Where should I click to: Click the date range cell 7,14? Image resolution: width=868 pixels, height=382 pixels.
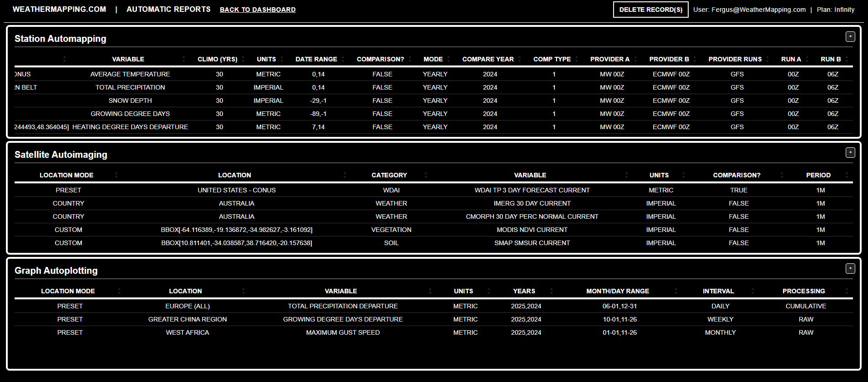(x=318, y=127)
